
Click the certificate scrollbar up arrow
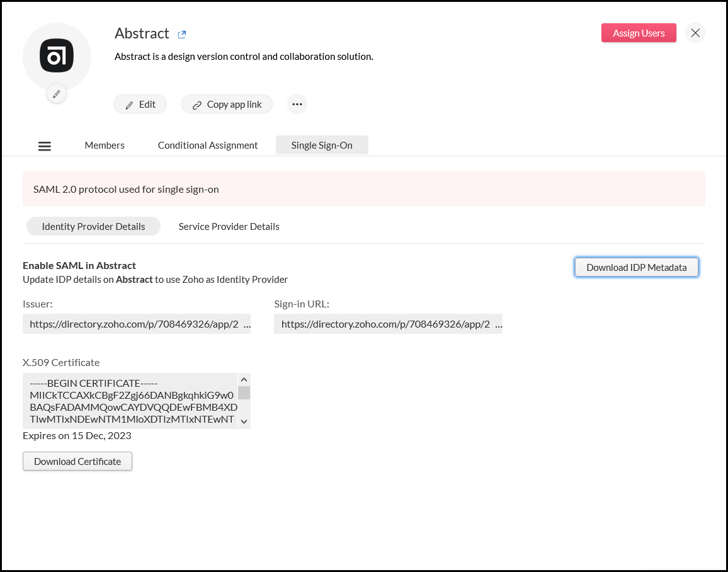(x=244, y=379)
